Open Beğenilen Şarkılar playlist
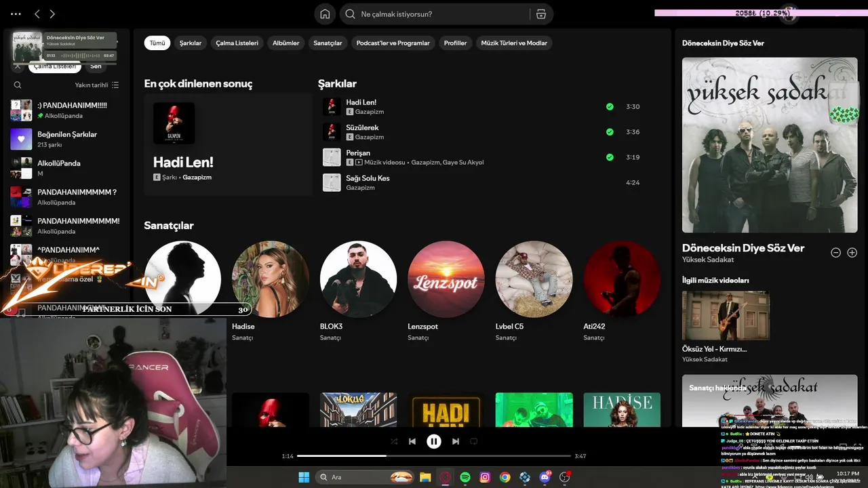Image resolution: width=868 pixels, height=488 pixels. pyautogui.click(x=66, y=139)
